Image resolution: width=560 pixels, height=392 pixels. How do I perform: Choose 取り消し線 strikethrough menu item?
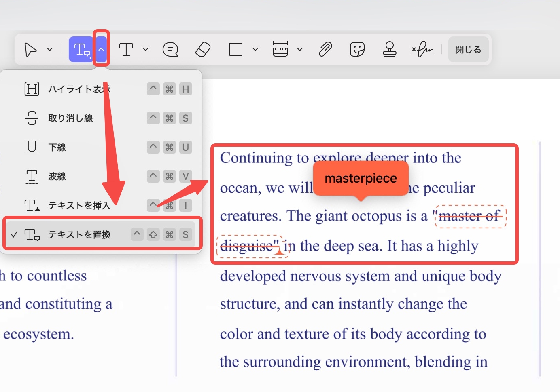[101, 118]
